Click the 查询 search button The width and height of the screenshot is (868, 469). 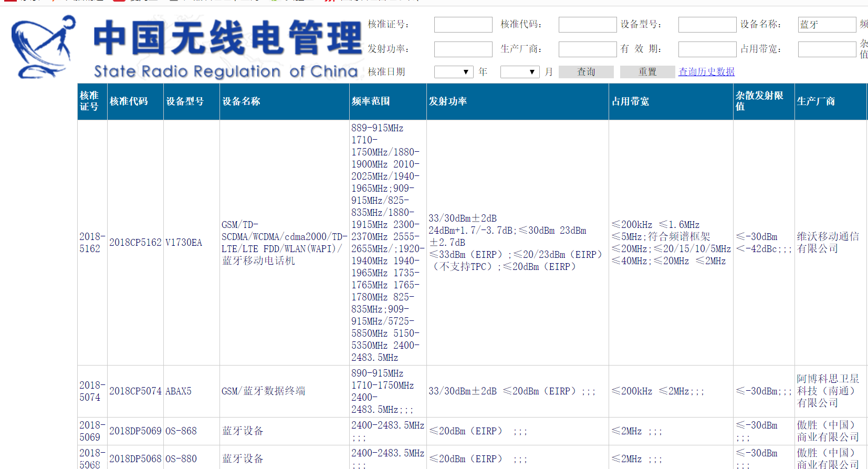(x=586, y=72)
